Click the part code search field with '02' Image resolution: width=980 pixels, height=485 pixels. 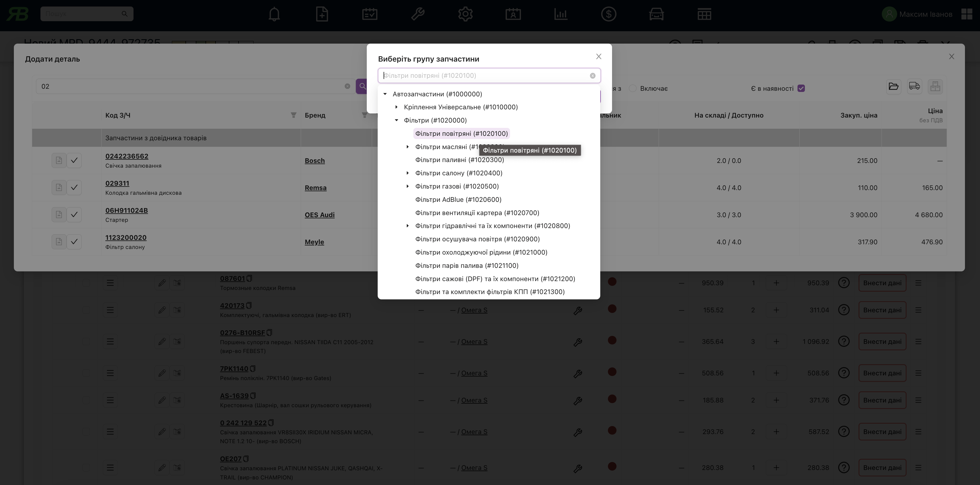pos(190,86)
